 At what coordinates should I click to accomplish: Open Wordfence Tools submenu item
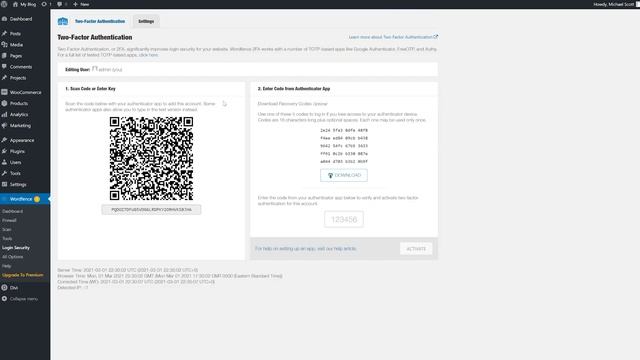point(7,238)
